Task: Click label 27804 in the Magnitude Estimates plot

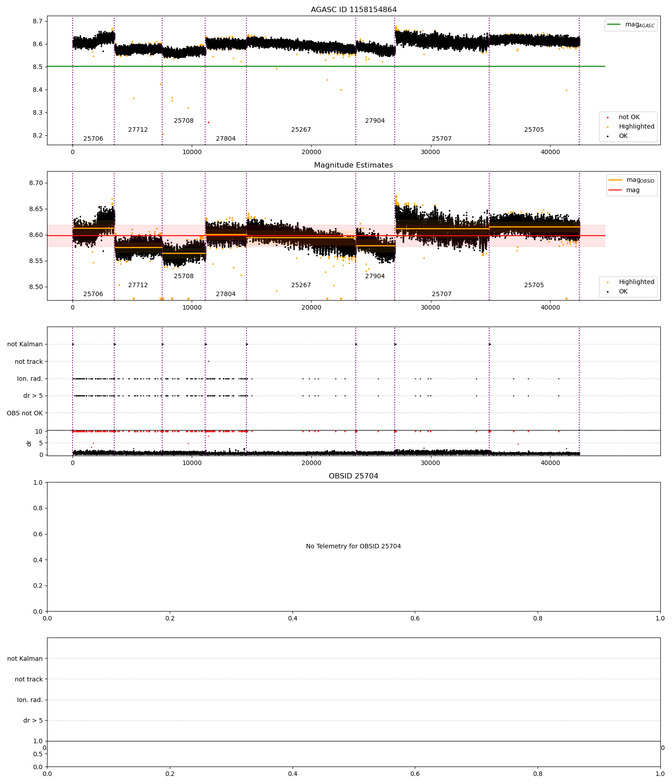Action: (x=226, y=294)
